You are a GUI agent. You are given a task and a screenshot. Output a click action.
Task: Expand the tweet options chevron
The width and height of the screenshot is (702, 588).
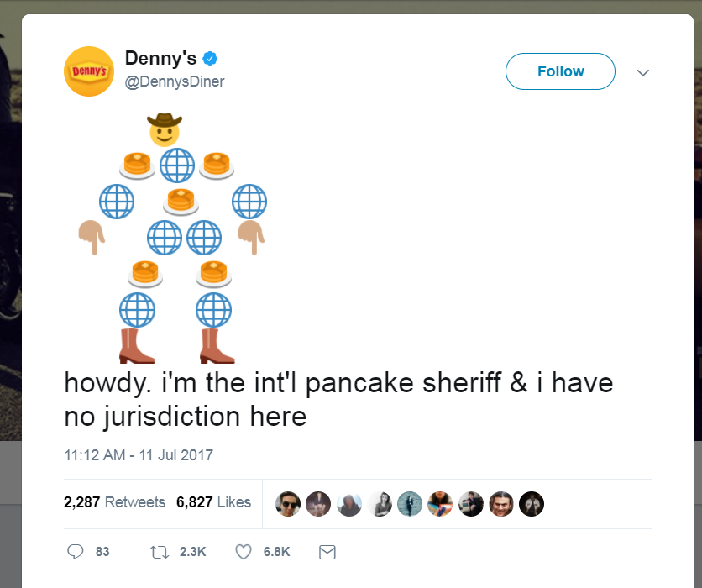[643, 73]
